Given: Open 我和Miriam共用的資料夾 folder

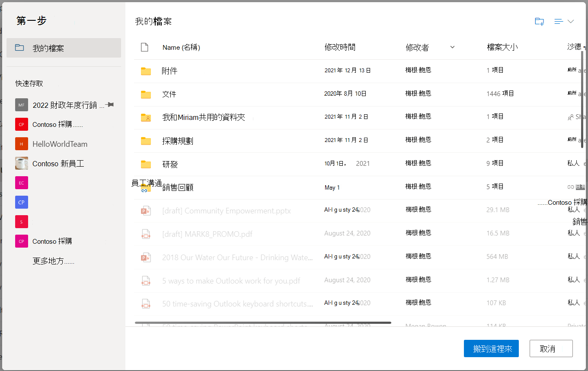Looking at the screenshot, I should click(x=204, y=117).
